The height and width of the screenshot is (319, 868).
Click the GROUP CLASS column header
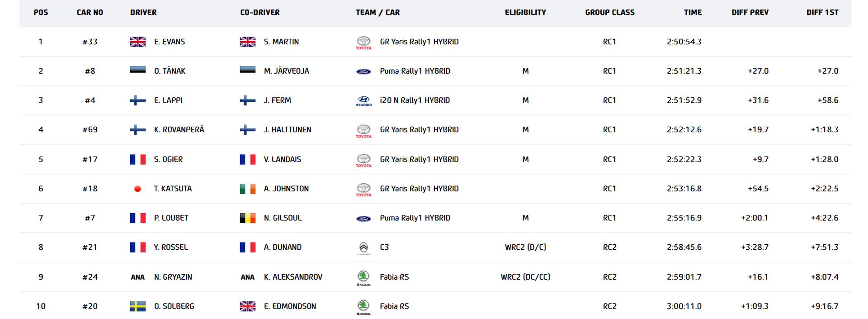tap(609, 13)
